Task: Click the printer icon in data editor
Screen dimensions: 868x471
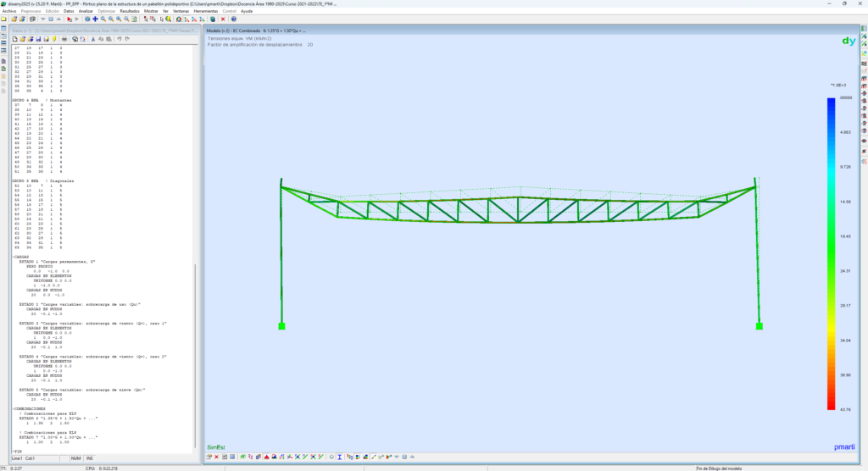Action: [x=64, y=39]
